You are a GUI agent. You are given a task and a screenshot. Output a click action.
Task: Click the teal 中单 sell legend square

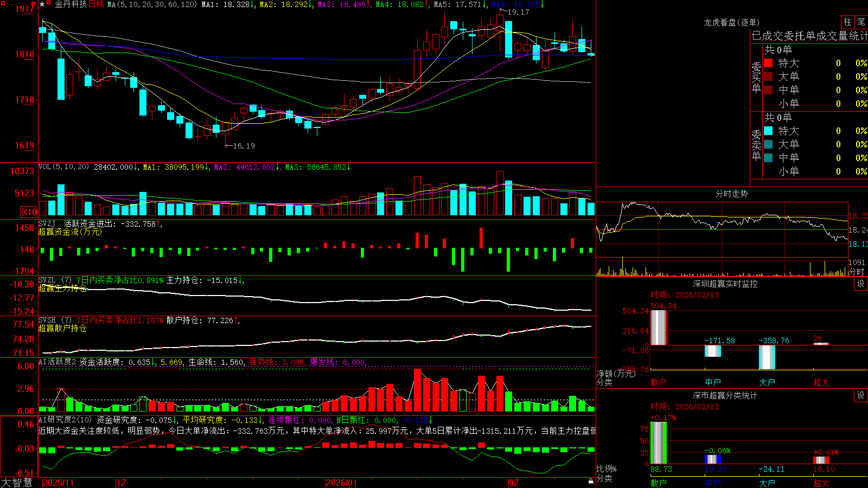pos(768,158)
